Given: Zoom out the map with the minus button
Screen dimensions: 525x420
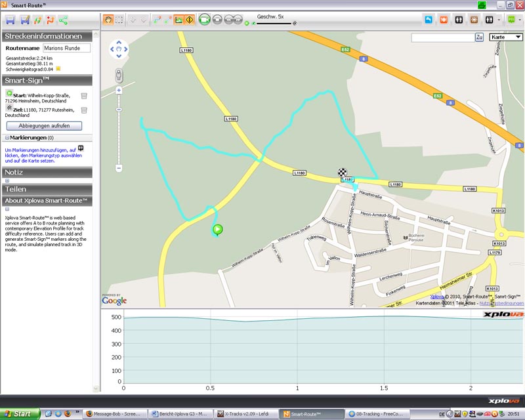Looking at the screenshot, I should click(x=119, y=168).
